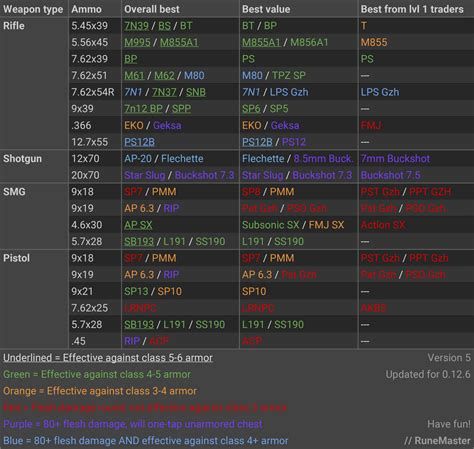Click the purple 'PS12' round

point(294,142)
